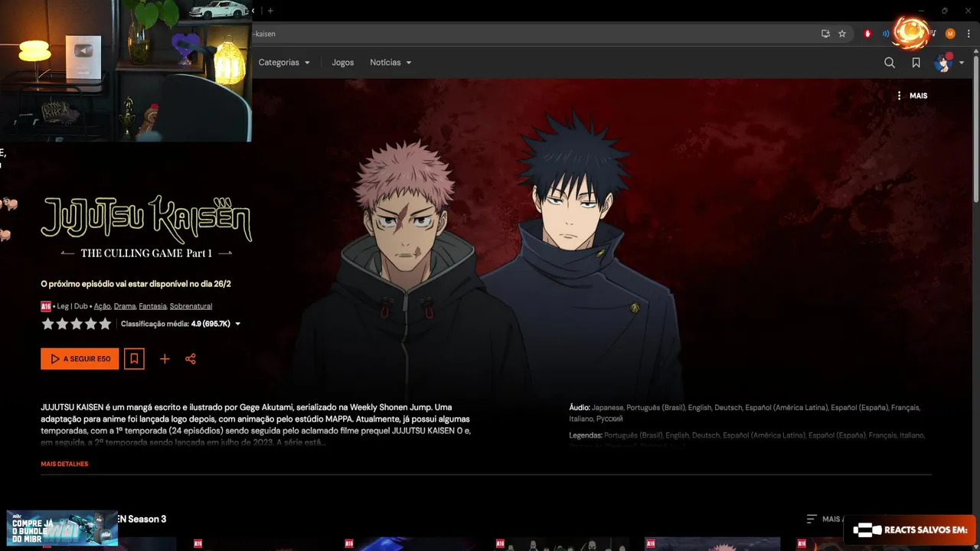
Task: Click the tab search chevron in tab strip
Action: [x=254, y=11]
